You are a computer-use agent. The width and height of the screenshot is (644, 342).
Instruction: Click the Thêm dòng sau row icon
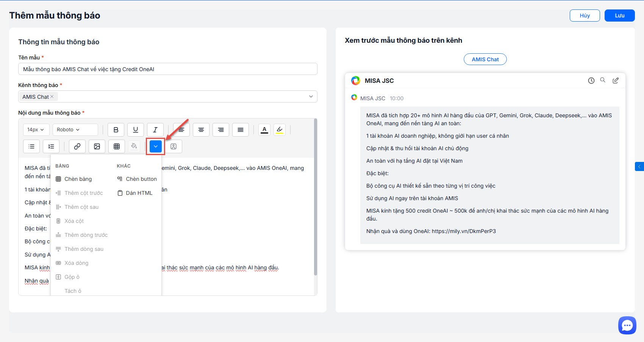(x=58, y=249)
